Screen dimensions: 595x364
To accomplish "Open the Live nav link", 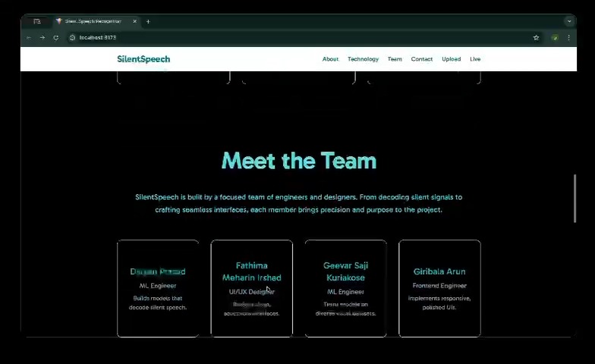I will tap(475, 59).
